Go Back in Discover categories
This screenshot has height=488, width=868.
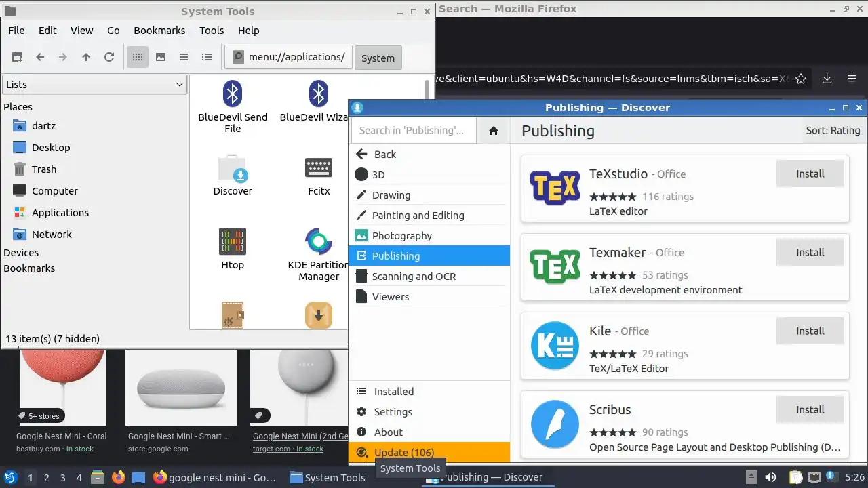click(x=431, y=155)
